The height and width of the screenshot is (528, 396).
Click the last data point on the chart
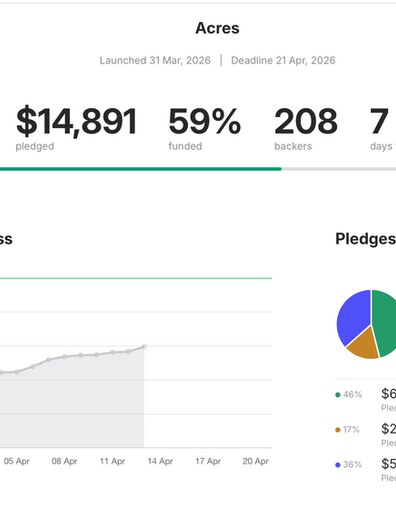(x=144, y=346)
